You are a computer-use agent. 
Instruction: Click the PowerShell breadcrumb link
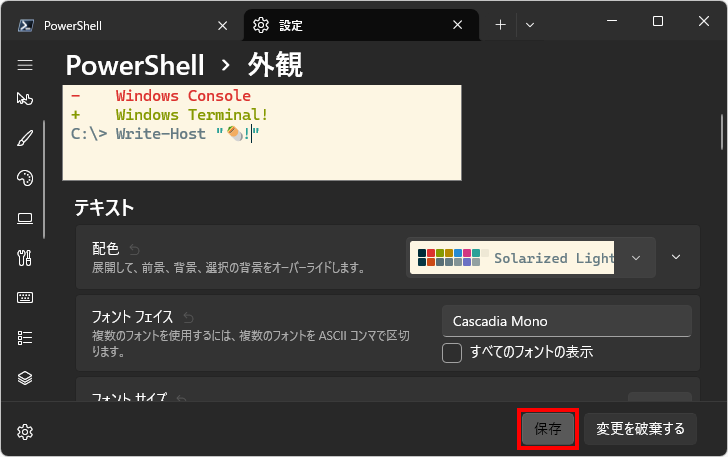tap(135, 65)
